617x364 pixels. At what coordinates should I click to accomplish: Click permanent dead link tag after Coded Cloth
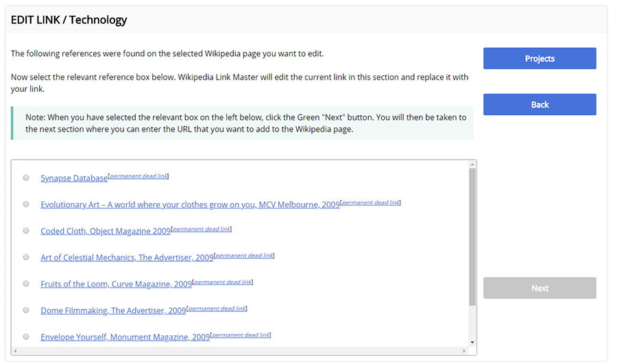coord(202,229)
